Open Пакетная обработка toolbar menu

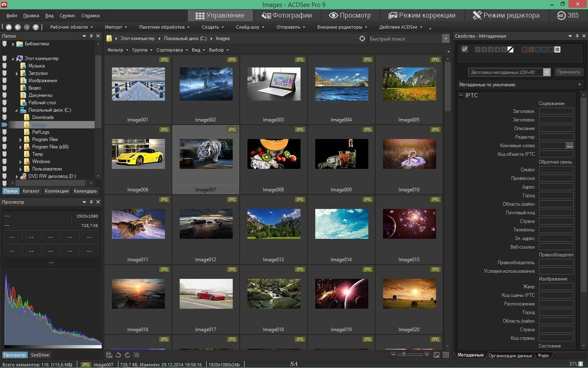(x=164, y=27)
